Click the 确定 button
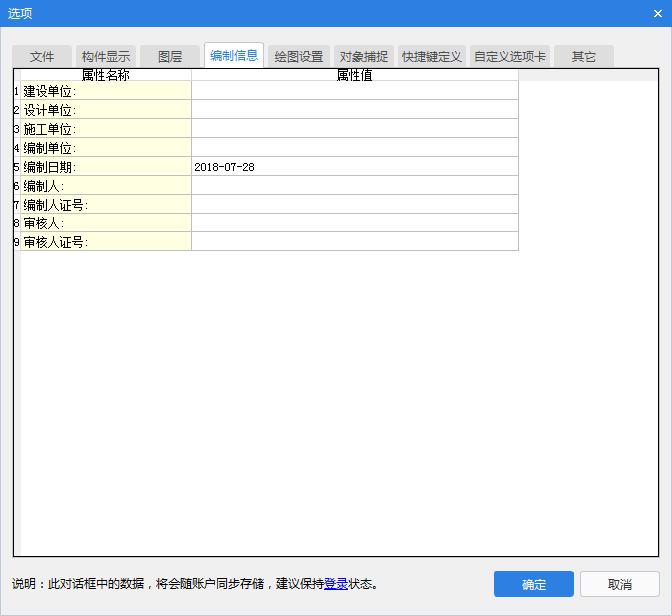The height and width of the screenshot is (616, 672). [533, 584]
